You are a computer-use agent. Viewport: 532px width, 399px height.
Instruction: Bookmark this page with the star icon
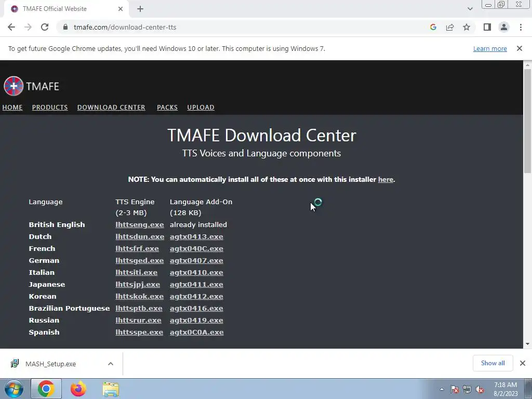coord(467,27)
